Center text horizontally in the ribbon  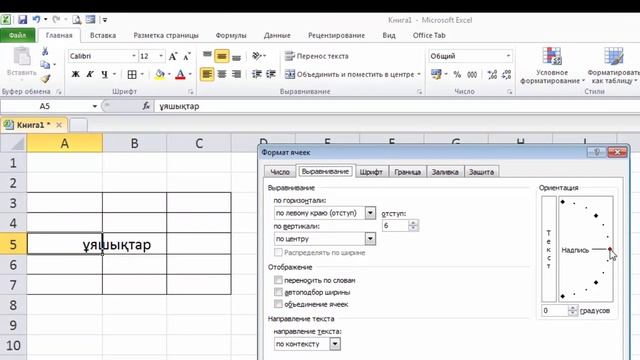(222, 74)
